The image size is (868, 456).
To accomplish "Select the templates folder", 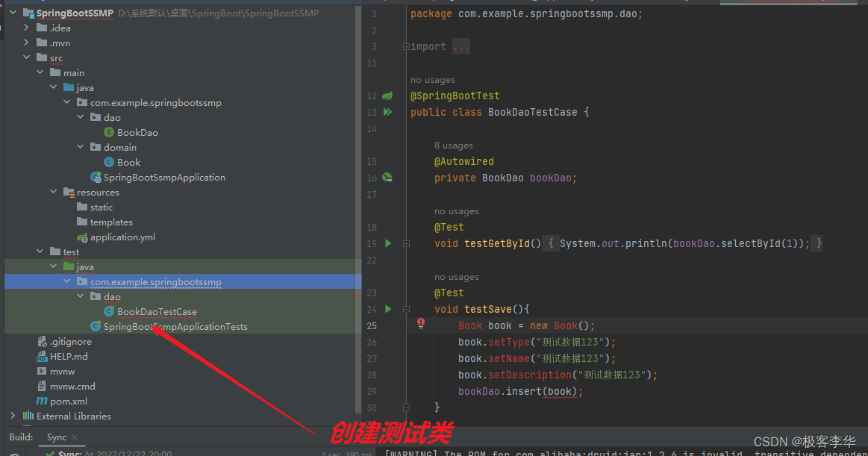I will tap(111, 222).
